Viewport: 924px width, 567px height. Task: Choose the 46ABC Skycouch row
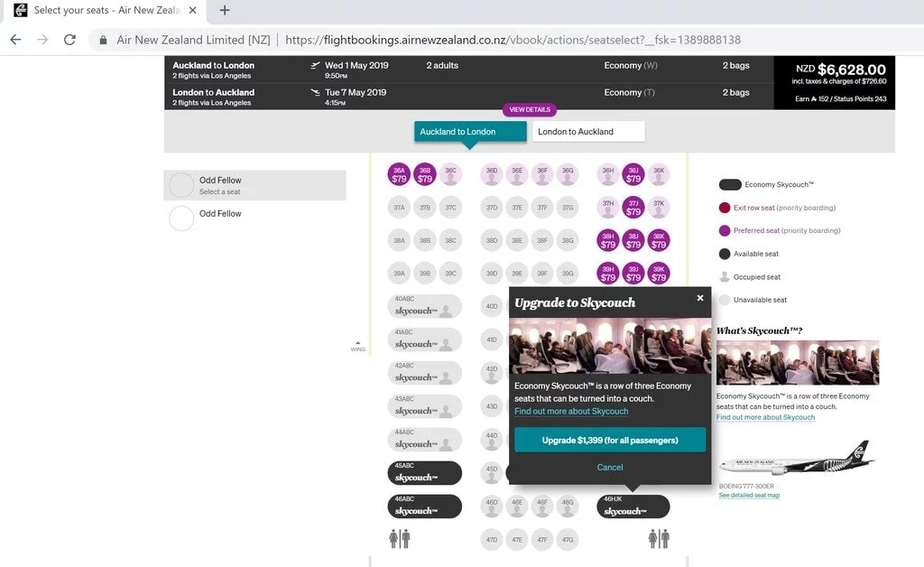pos(424,507)
